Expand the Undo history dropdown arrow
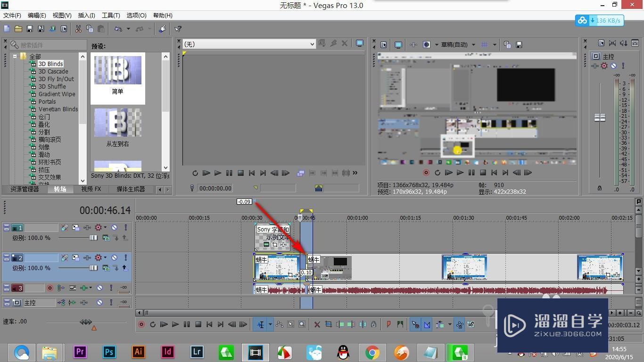The image size is (644, 362). pyautogui.click(x=128, y=29)
